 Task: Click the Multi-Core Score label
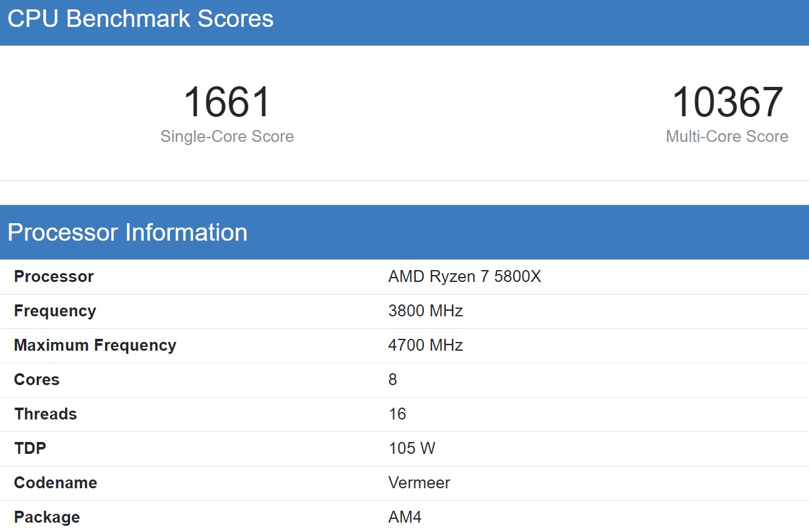pyautogui.click(x=727, y=136)
